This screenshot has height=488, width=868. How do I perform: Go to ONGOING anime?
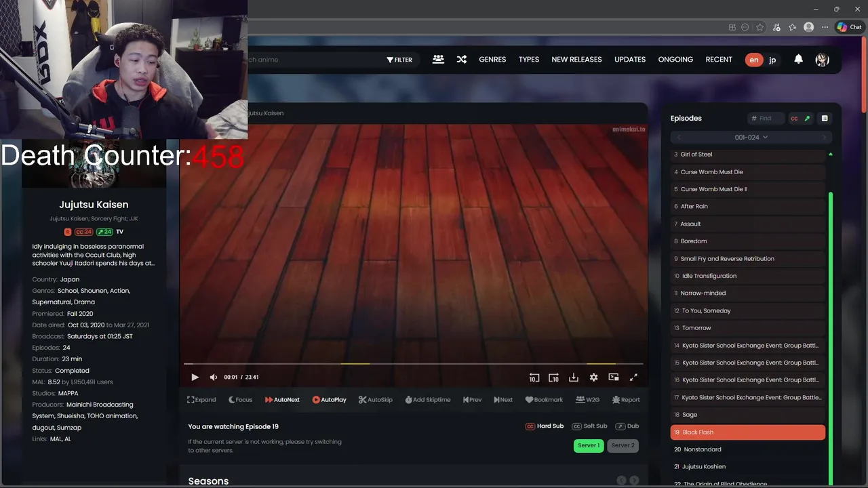coord(675,60)
